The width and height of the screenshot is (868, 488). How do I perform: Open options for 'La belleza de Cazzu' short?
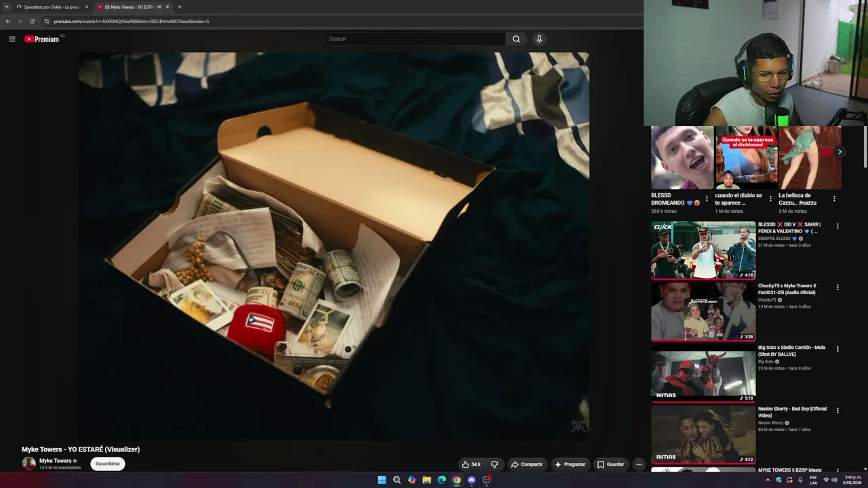(834, 199)
